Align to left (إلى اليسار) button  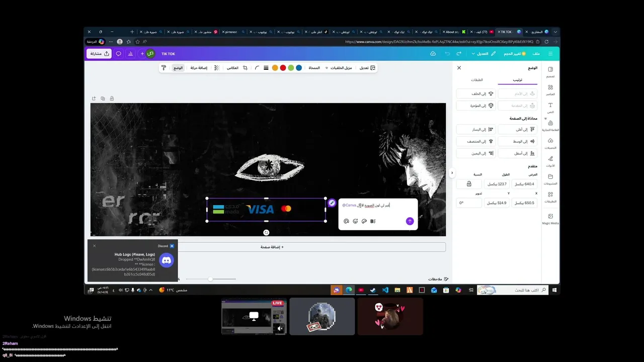[476, 129]
